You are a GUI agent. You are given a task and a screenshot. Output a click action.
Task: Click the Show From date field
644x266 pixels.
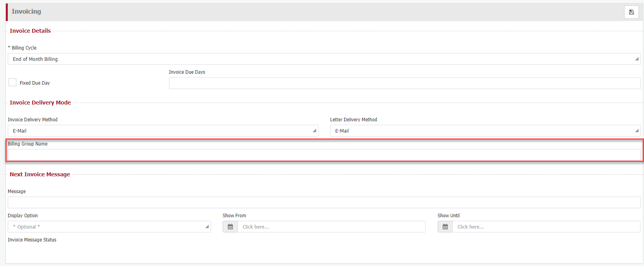[x=331, y=227]
